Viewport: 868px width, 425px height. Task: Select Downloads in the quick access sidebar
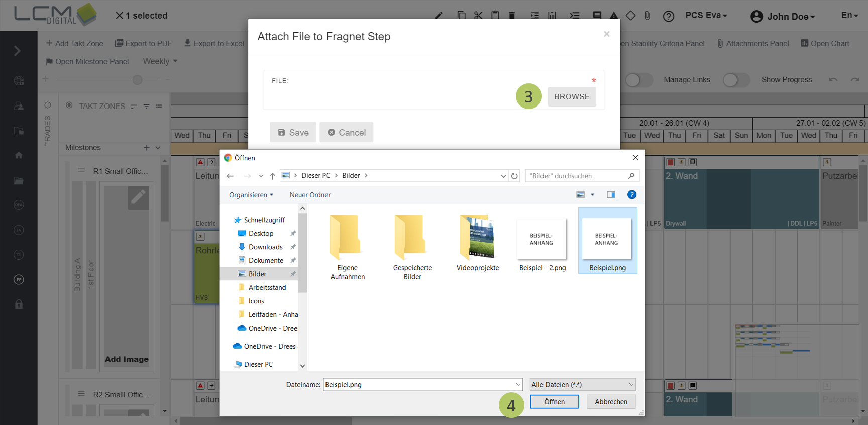coord(265,247)
